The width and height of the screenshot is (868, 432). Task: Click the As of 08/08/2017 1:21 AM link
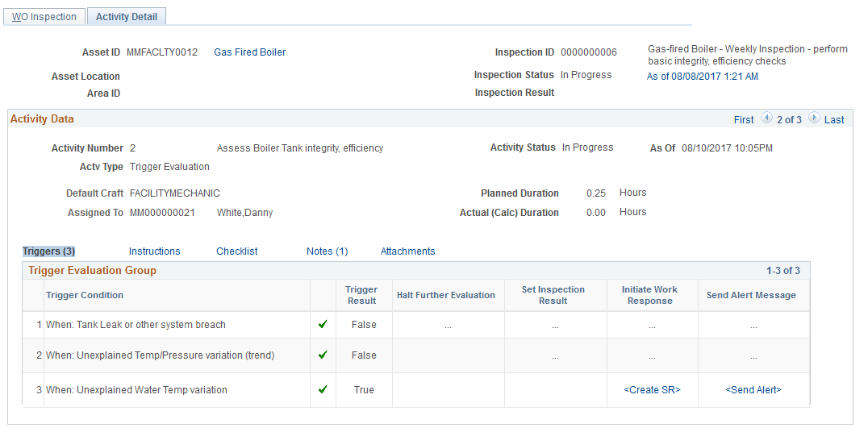point(703,77)
